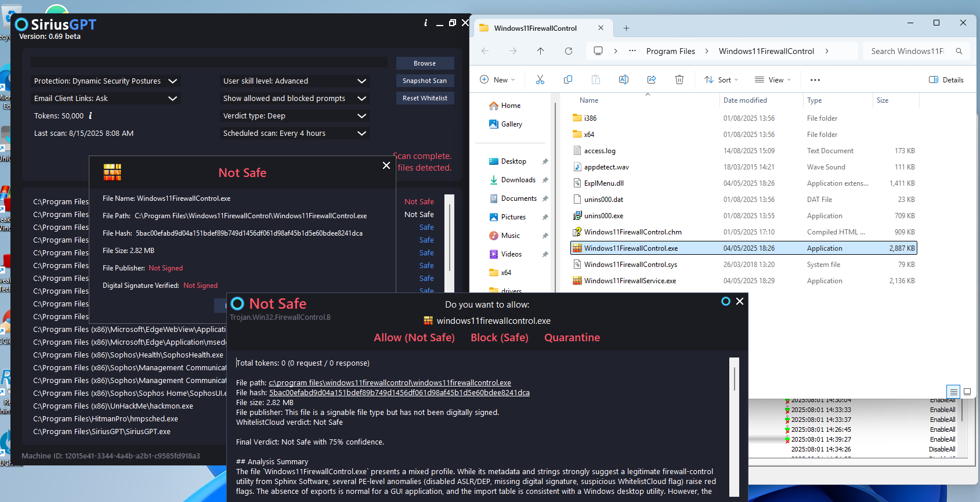Click the Browse button in SiriusGPT
980x502 pixels.
[x=425, y=63]
